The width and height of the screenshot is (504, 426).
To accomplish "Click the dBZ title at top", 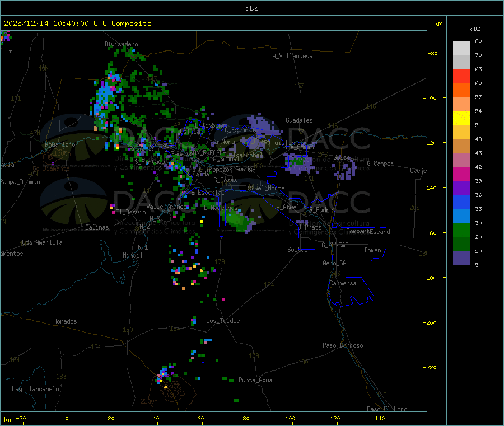I will pos(251,8).
